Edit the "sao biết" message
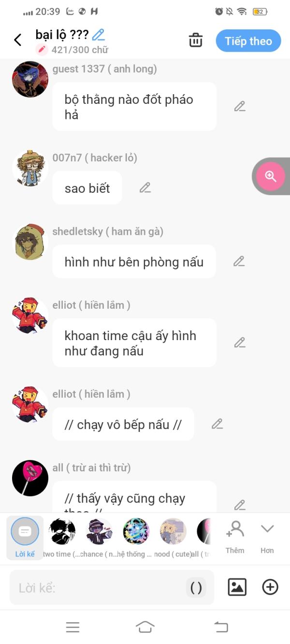 point(145,188)
